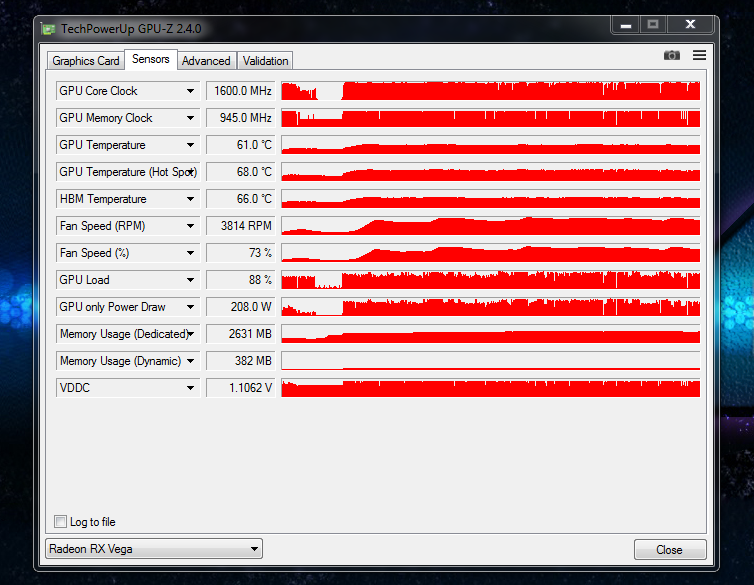The image size is (754, 585).
Task: Click the Memory Usage (Dynamic) graph
Action: point(490,361)
